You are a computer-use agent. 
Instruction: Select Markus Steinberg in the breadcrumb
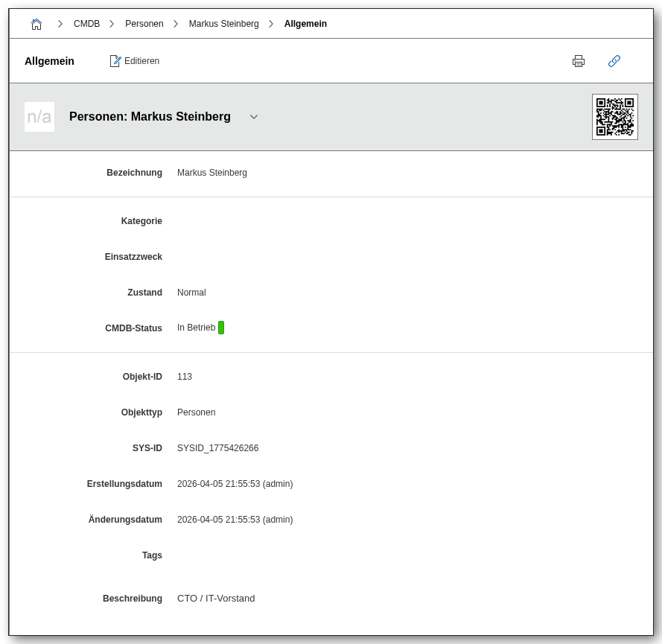tap(223, 24)
